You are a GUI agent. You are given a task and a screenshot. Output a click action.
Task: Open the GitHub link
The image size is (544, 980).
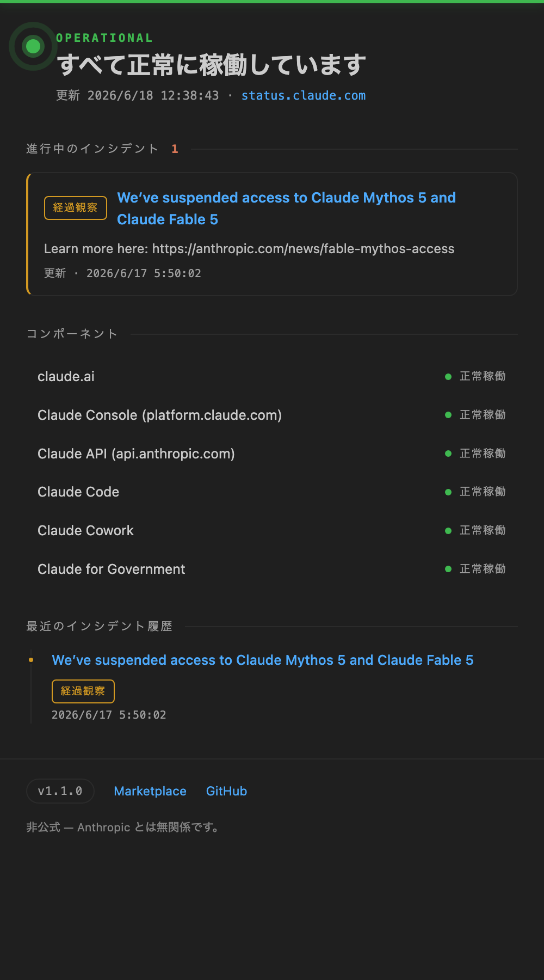tap(226, 791)
